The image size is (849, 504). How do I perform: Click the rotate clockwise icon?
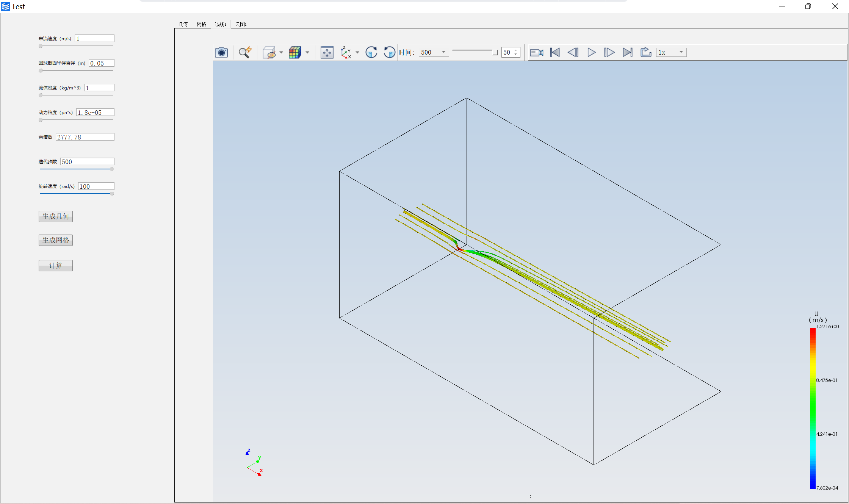point(371,52)
